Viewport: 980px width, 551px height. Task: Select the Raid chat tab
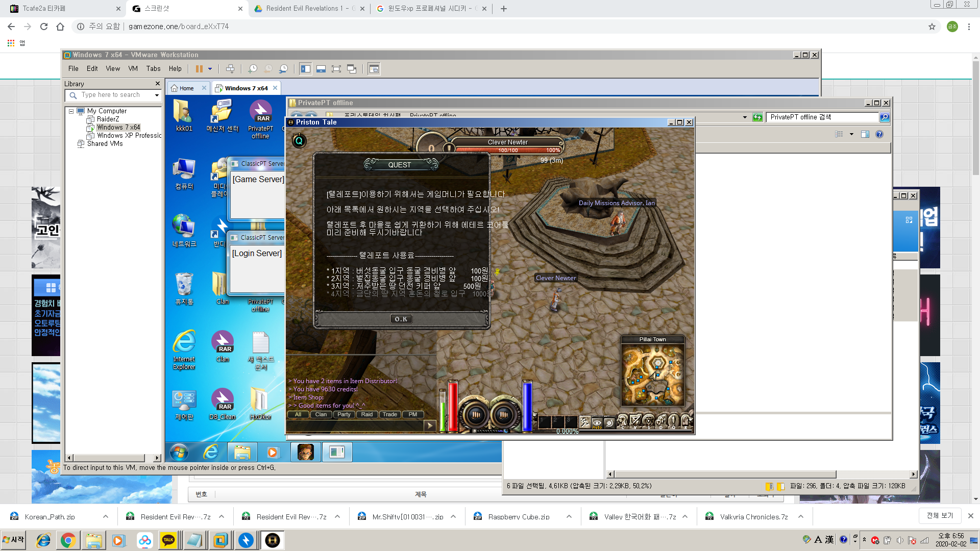pos(367,414)
